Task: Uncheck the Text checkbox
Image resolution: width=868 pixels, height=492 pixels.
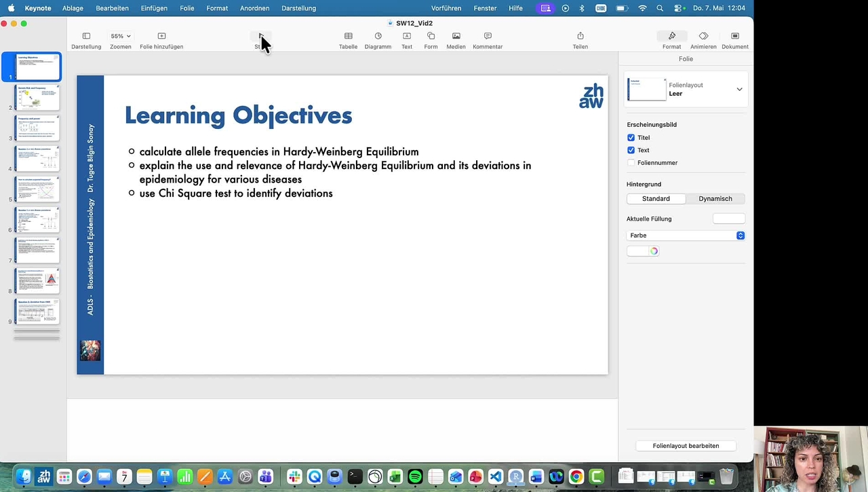Action: (x=631, y=150)
